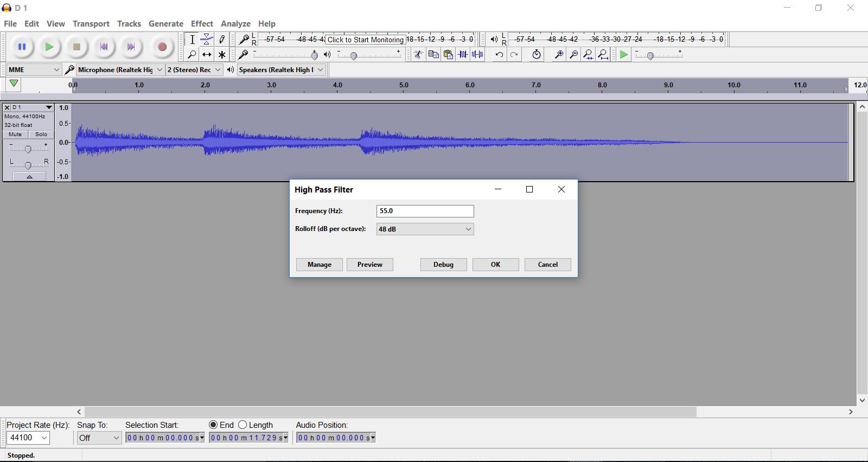Open the Effect menu
The image size is (868, 462).
click(202, 24)
